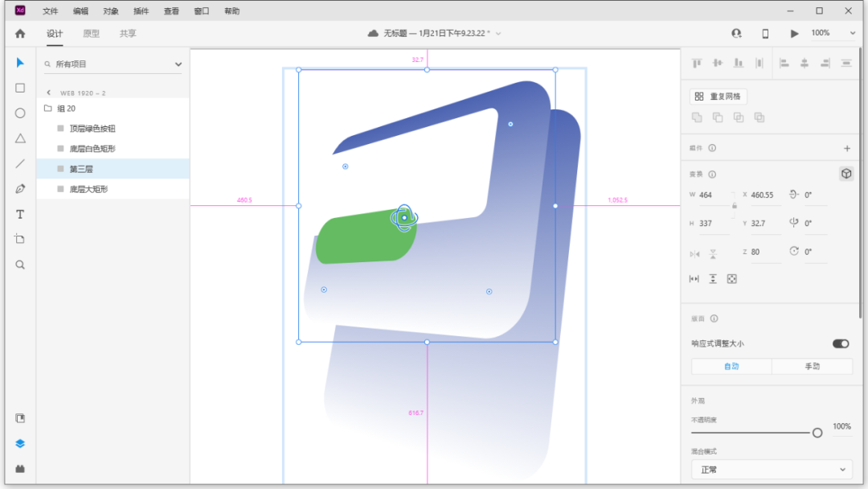The image size is (868, 489).
Task: Click the 重复网格 button
Action: [719, 97]
